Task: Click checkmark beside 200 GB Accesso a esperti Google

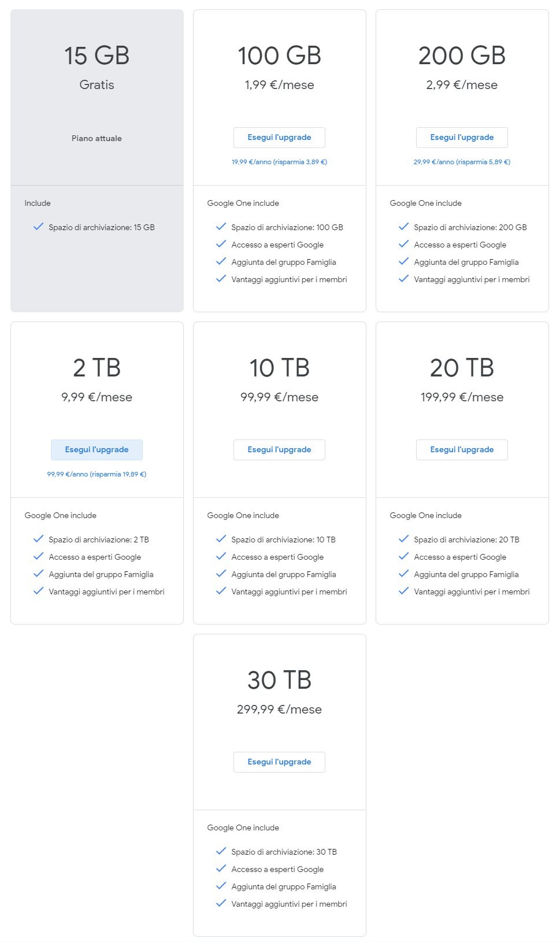Action: click(x=403, y=244)
